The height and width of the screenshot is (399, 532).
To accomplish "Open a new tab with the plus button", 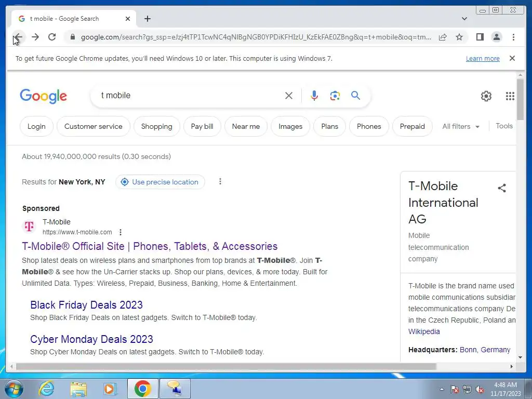I will pos(147,19).
